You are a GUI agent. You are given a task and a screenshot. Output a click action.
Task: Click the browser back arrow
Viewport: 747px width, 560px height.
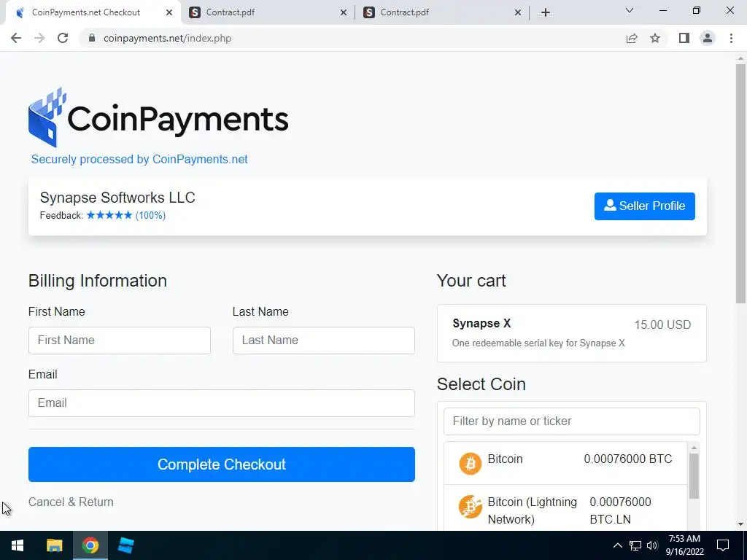point(16,38)
